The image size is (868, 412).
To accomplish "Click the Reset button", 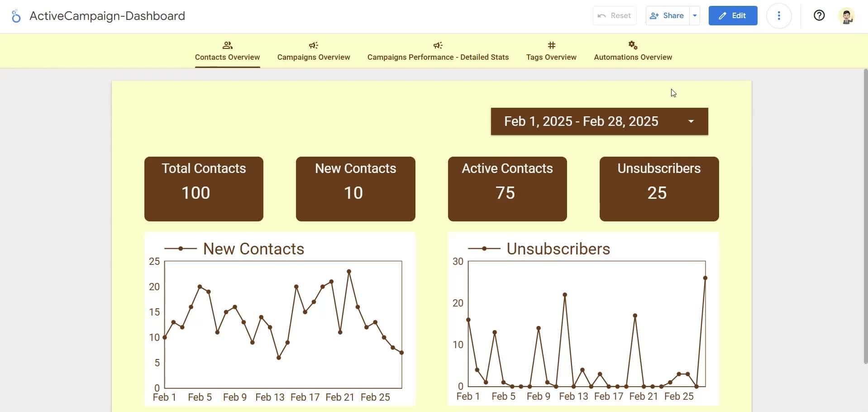I will coord(614,16).
